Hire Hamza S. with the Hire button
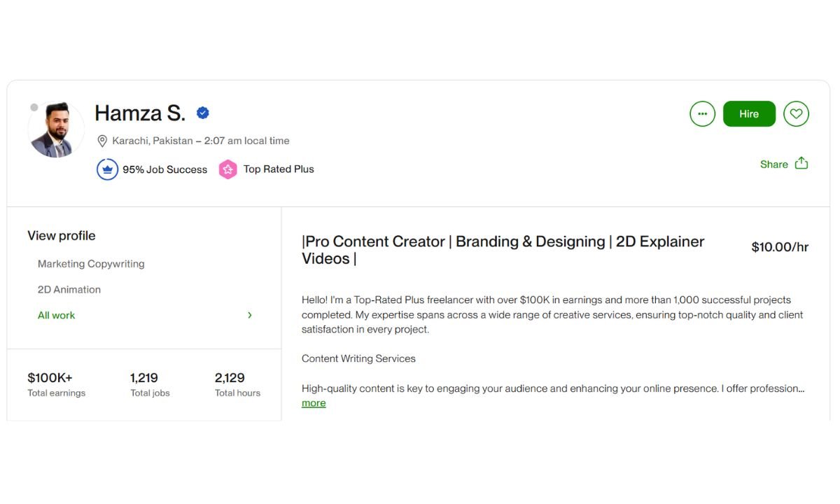This screenshot has width=840, height=504. [749, 114]
